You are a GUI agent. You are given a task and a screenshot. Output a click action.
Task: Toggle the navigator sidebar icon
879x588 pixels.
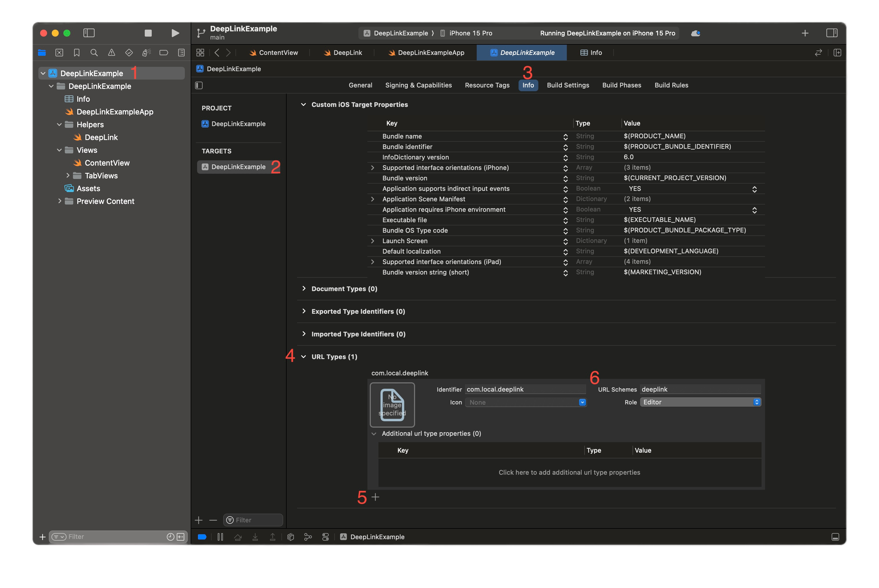pyautogui.click(x=89, y=33)
